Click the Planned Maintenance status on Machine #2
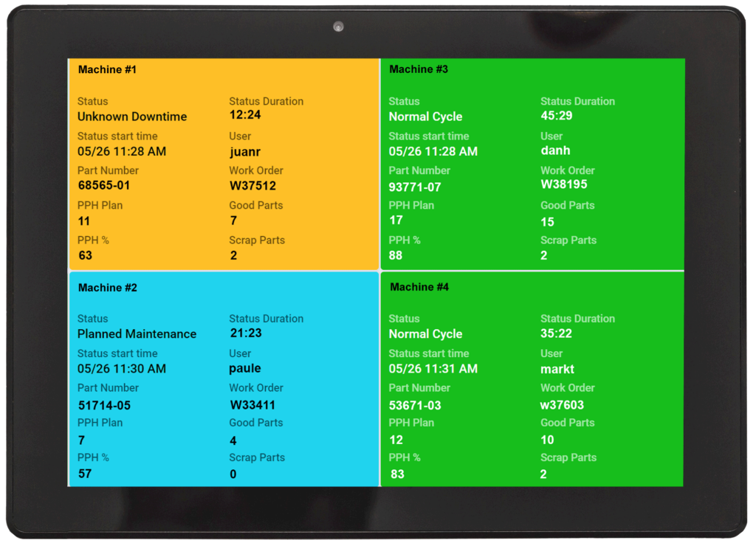Viewport: 756px width, 543px height. coord(137,334)
